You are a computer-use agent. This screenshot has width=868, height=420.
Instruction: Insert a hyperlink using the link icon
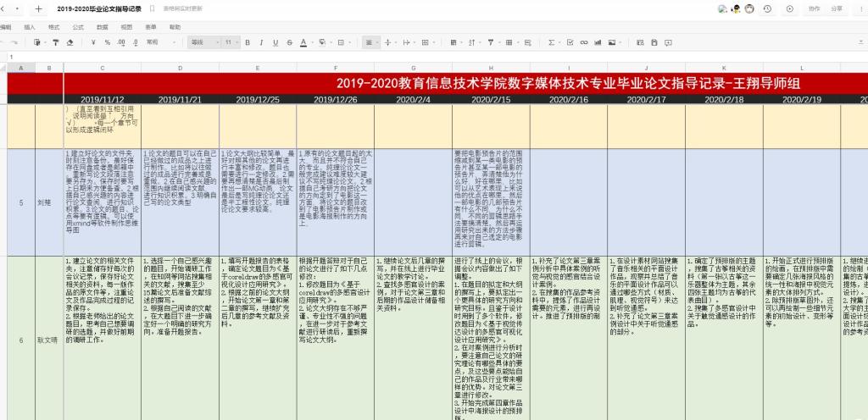[584, 41]
